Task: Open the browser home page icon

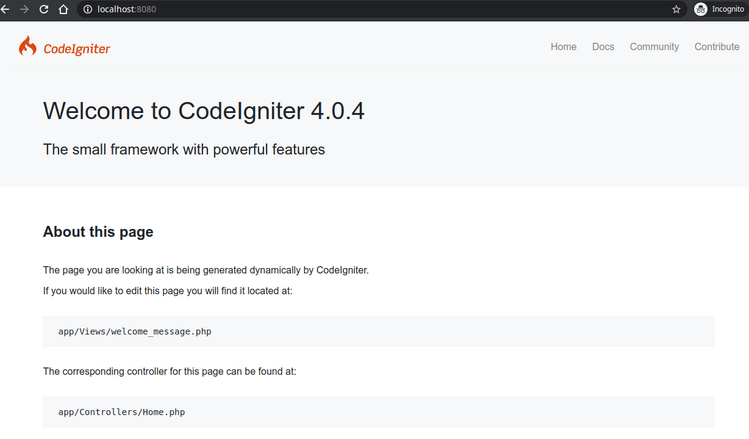Action: click(x=63, y=9)
